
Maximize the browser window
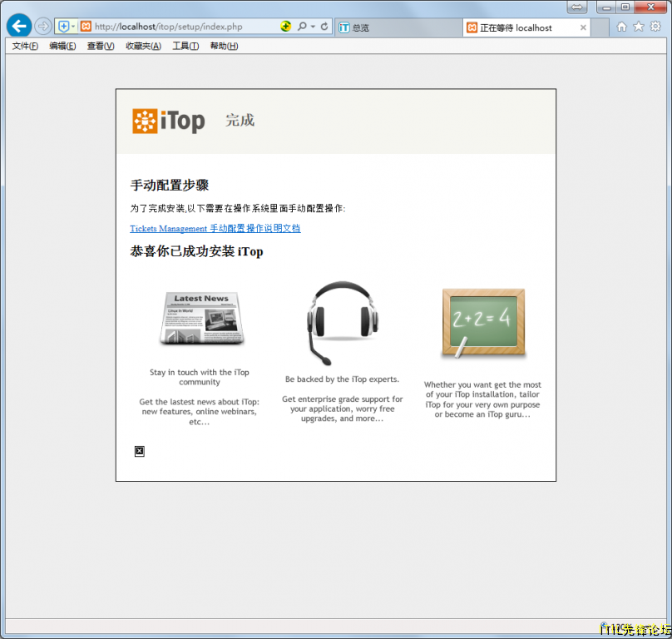click(x=625, y=7)
